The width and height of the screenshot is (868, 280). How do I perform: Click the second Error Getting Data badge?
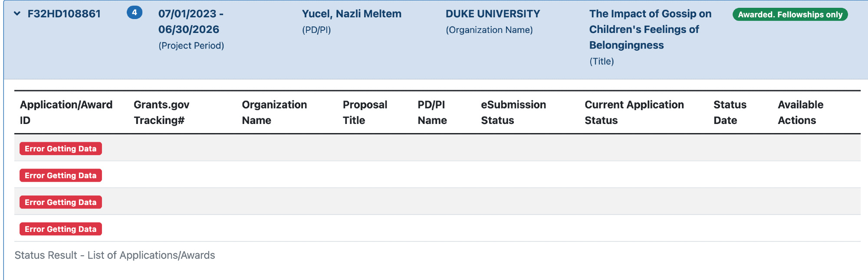[61, 176]
